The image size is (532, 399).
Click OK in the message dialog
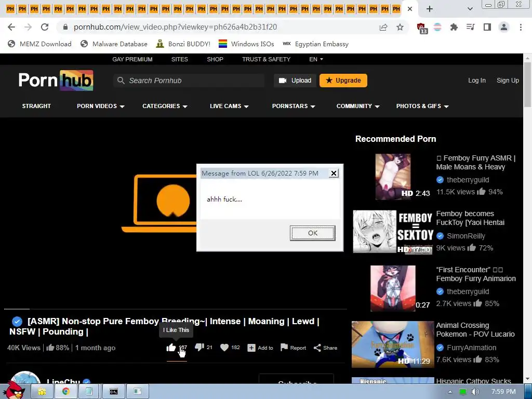coord(312,233)
